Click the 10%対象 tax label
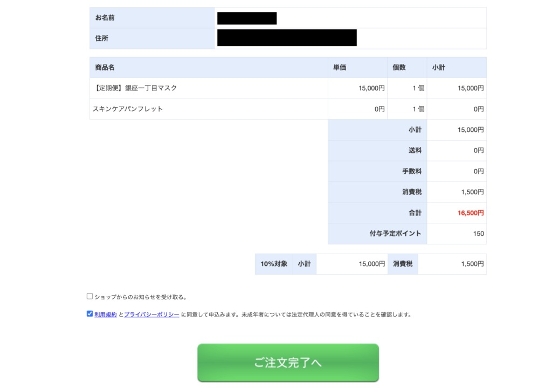This screenshot has height=392, width=552. pos(274,264)
